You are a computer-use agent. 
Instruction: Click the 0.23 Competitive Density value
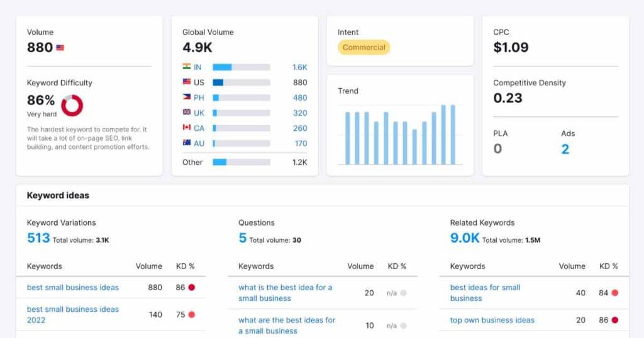(x=508, y=98)
